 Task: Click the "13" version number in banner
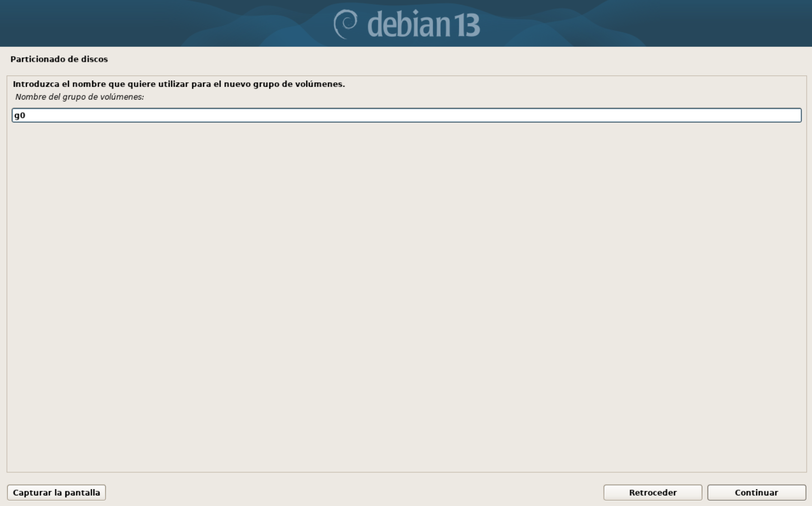click(x=466, y=25)
